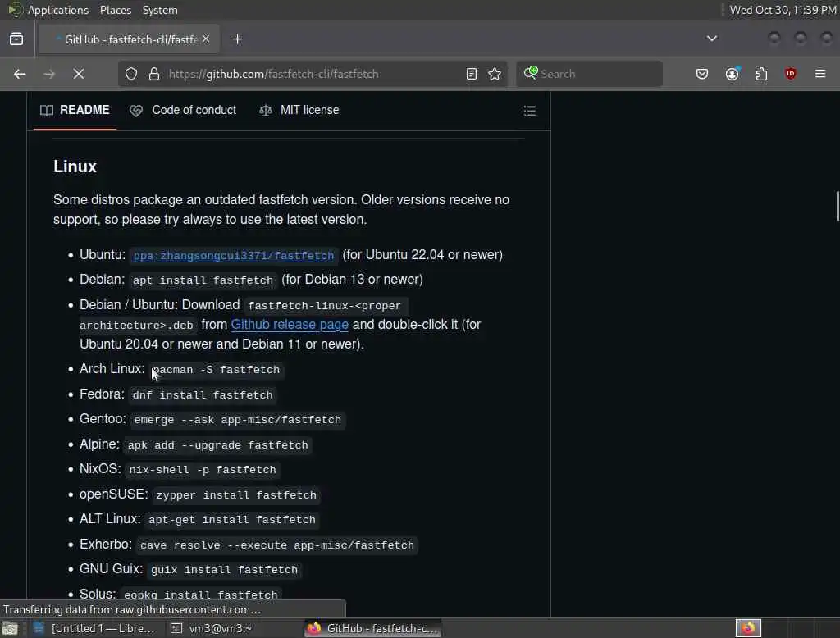Click GitHub fastfetch taskbar window button

pyautogui.click(x=373, y=628)
